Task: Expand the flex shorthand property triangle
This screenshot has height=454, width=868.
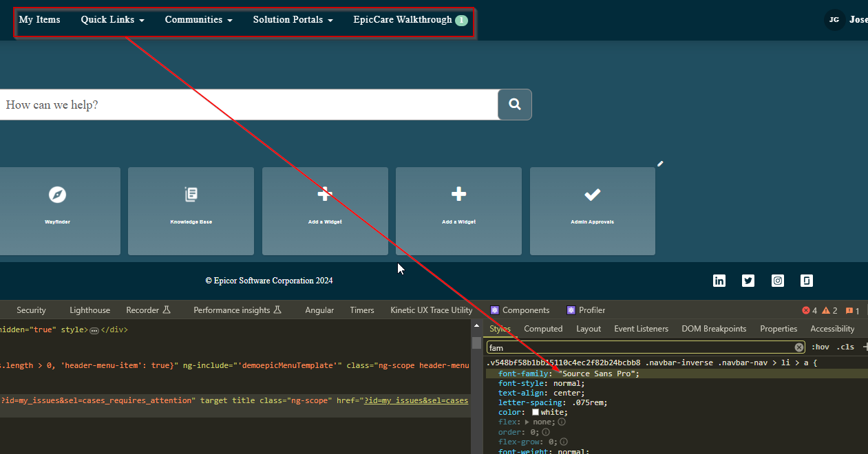Action: coord(527,422)
